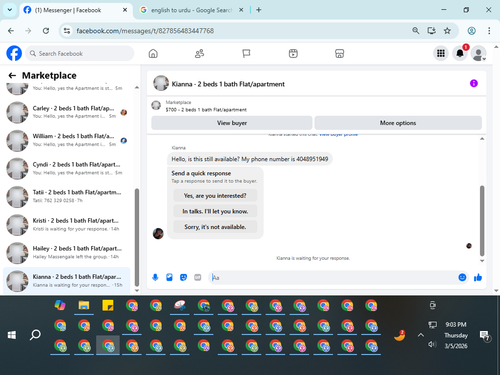Send "Yes, are you interested?" quick response
This screenshot has width=500, height=375.
[215, 196]
